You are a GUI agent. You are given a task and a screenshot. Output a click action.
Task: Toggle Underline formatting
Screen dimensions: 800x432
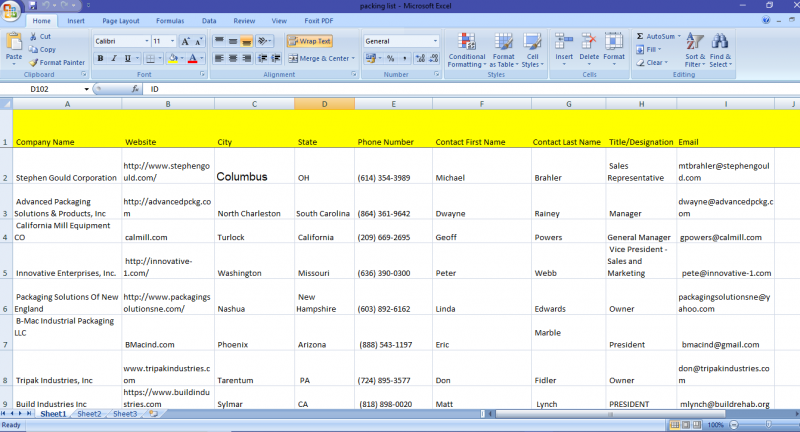pos(128,58)
